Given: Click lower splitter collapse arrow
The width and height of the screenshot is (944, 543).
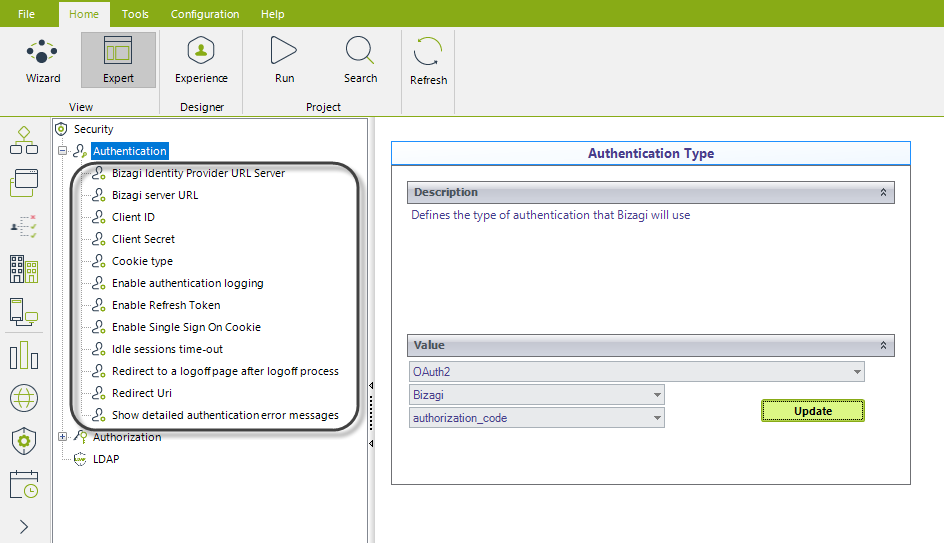Looking at the screenshot, I should 371,443.
